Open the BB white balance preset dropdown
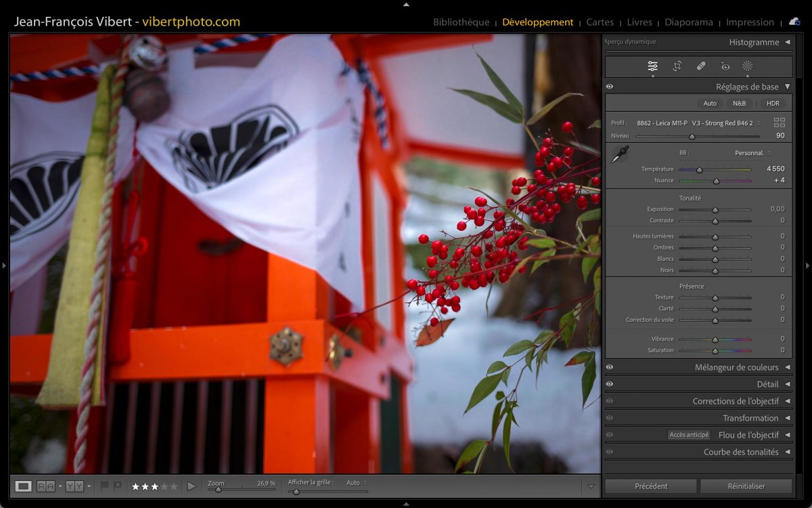Viewport: 812px width, 508px height. click(x=752, y=153)
